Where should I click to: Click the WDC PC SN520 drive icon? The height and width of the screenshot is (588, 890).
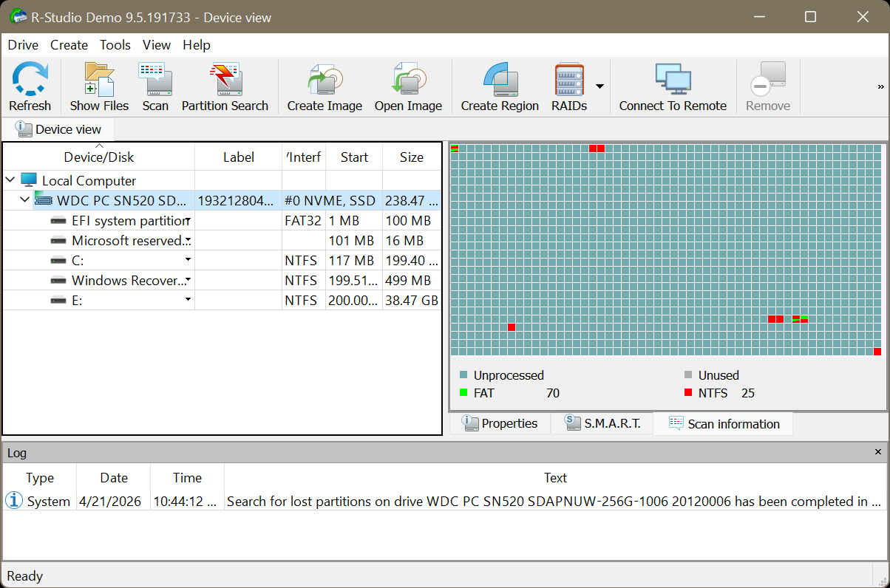click(44, 200)
